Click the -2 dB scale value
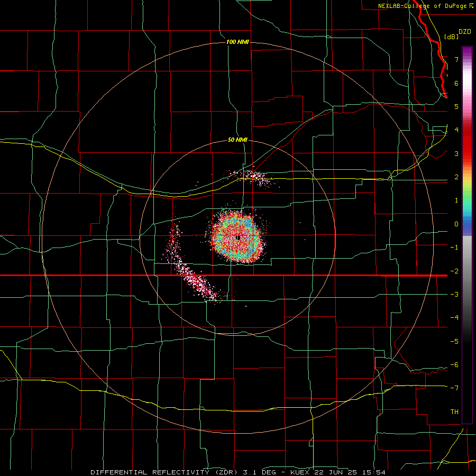The width and height of the screenshot is (476, 476). (x=454, y=271)
